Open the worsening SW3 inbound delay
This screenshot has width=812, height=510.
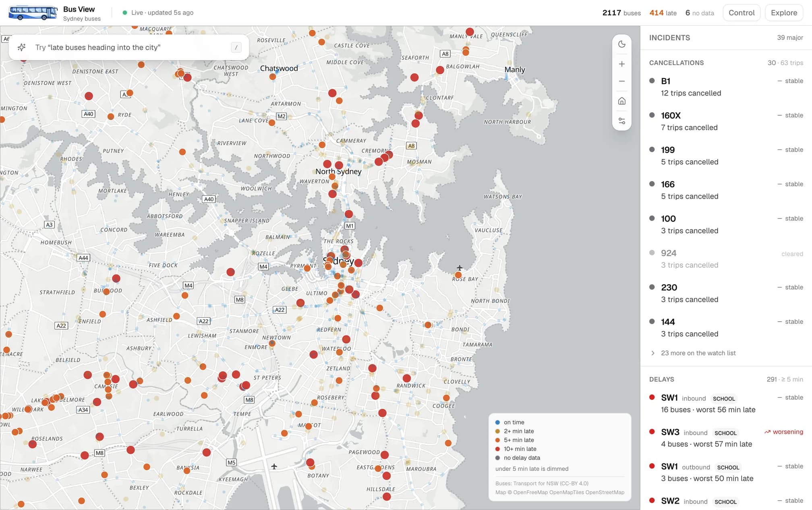point(726,438)
